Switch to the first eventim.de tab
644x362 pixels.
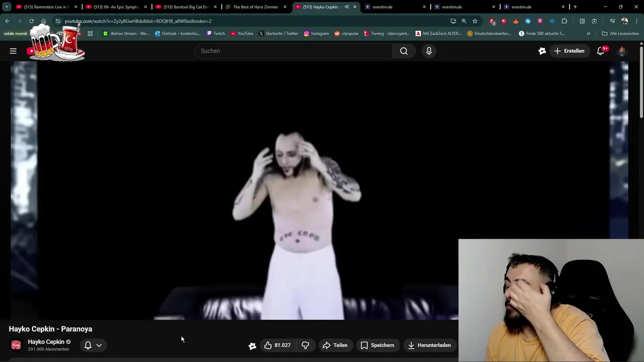394,7
